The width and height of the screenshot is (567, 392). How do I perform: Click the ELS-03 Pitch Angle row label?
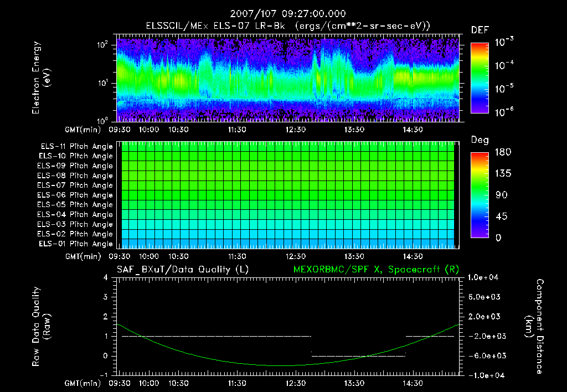coord(75,224)
